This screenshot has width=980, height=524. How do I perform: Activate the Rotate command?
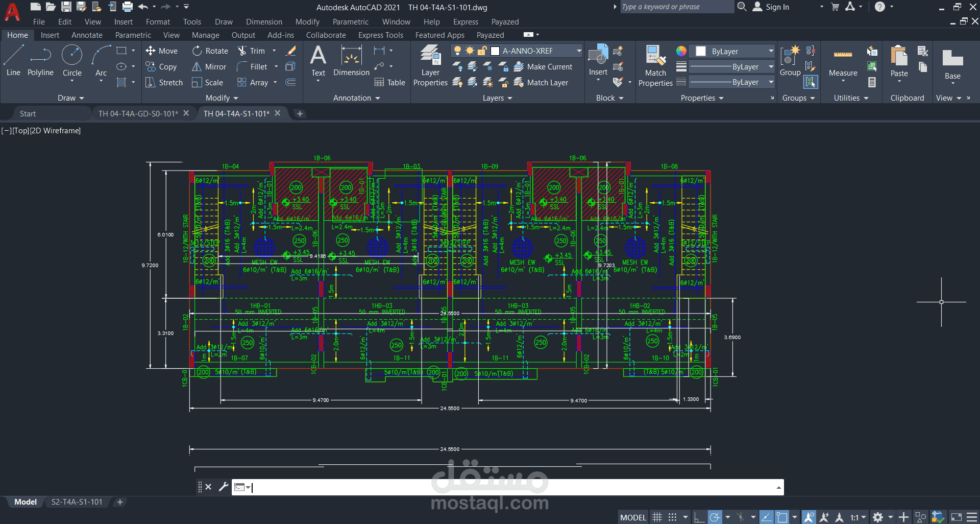210,51
